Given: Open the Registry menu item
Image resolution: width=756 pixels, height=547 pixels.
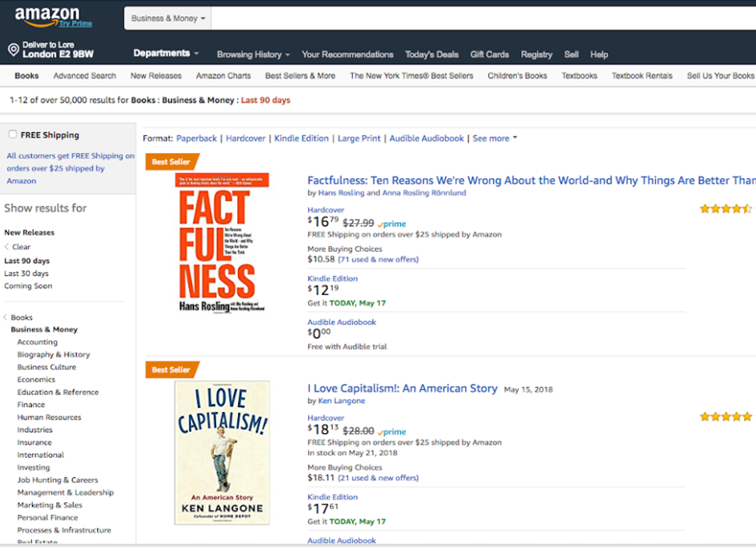Looking at the screenshot, I should 537,55.
